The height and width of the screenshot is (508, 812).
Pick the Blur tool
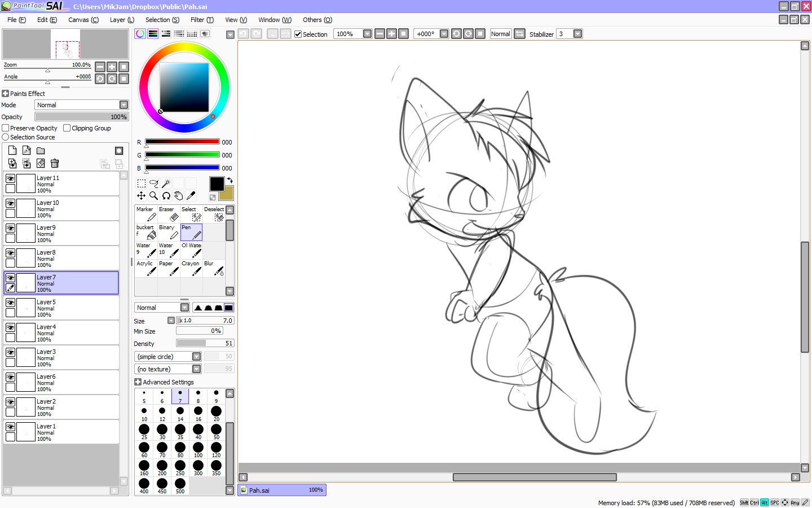pos(214,269)
